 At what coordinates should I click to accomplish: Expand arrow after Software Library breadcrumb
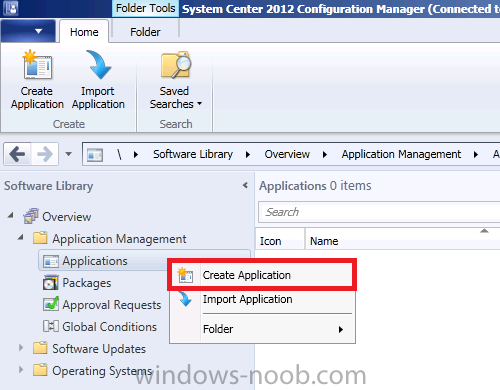click(248, 154)
